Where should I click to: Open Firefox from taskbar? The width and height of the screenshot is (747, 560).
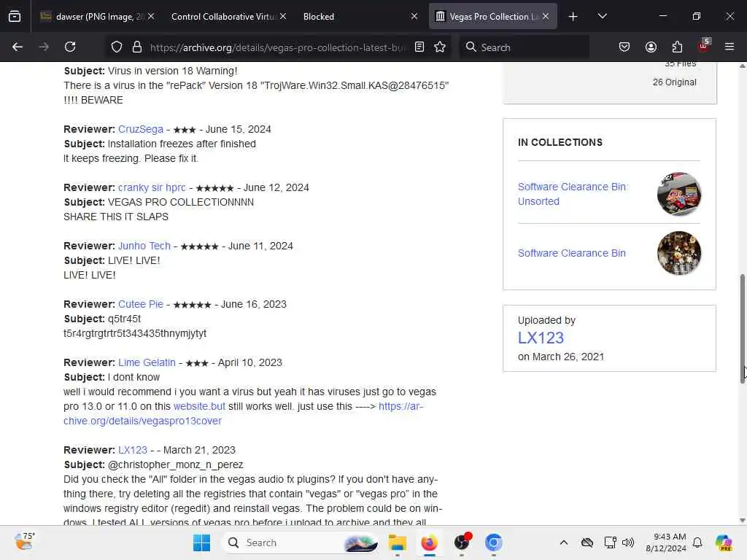429,542
